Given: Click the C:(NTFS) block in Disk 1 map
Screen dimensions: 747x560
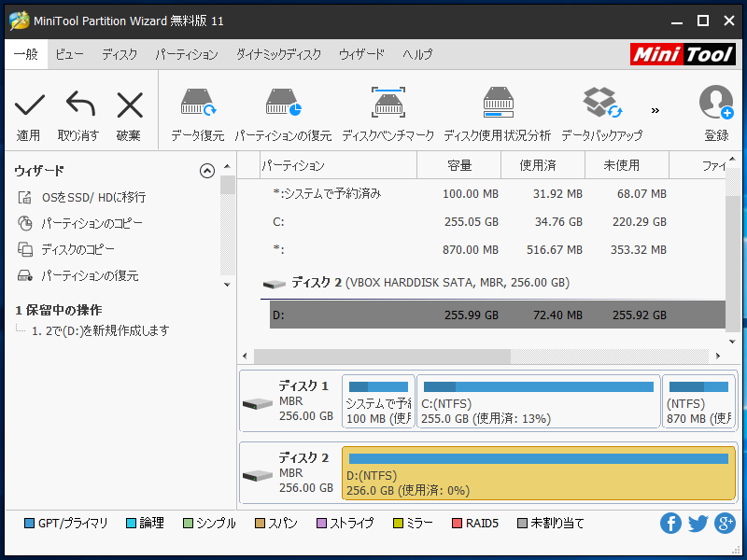Looking at the screenshot, I should [539, 401].
